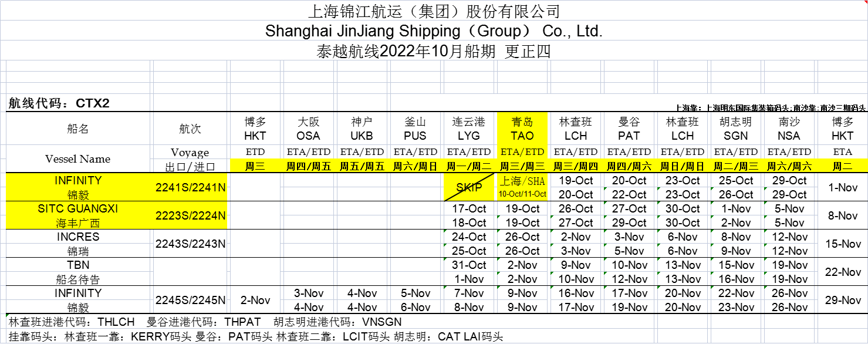Click the footer text "林查班进港代码：THLCH"
The width and height of the screenshot is (868, 344).
pyautogui.click(x=72, y=322)
